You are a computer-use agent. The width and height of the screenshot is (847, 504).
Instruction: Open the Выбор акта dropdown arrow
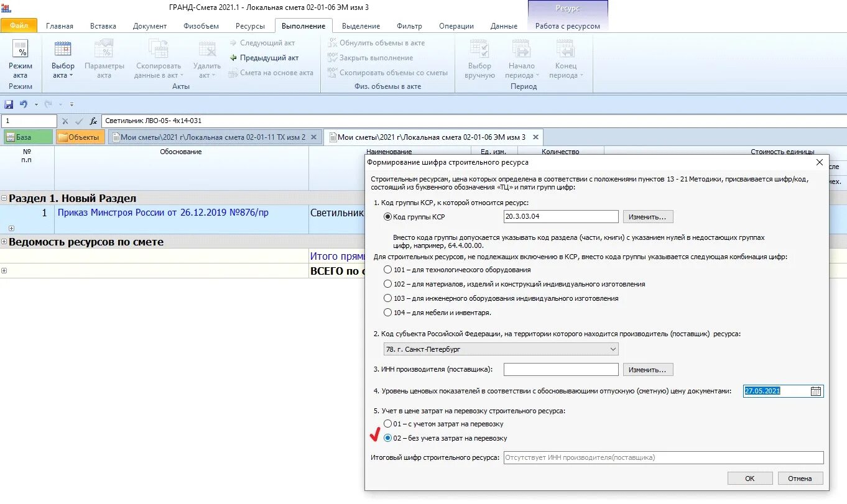click(x=71, y=76)
